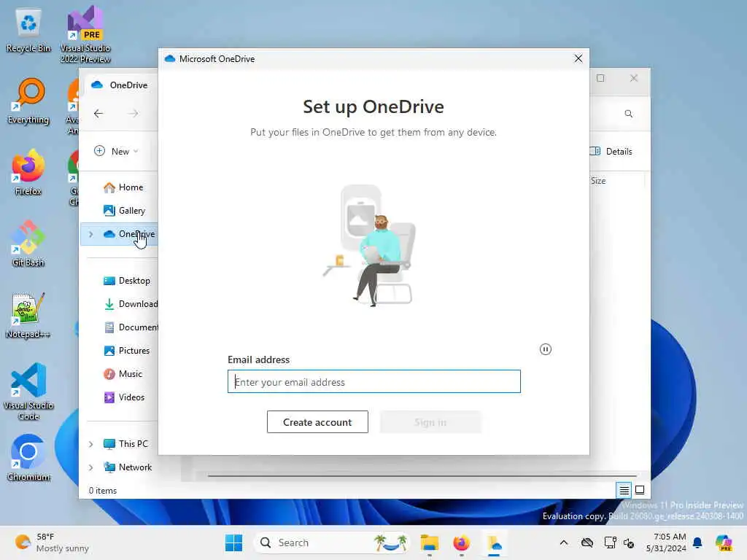This screenshot has height=560, width=747.
Task: Open Home in the navigation pane
Action: coord(123,187)
